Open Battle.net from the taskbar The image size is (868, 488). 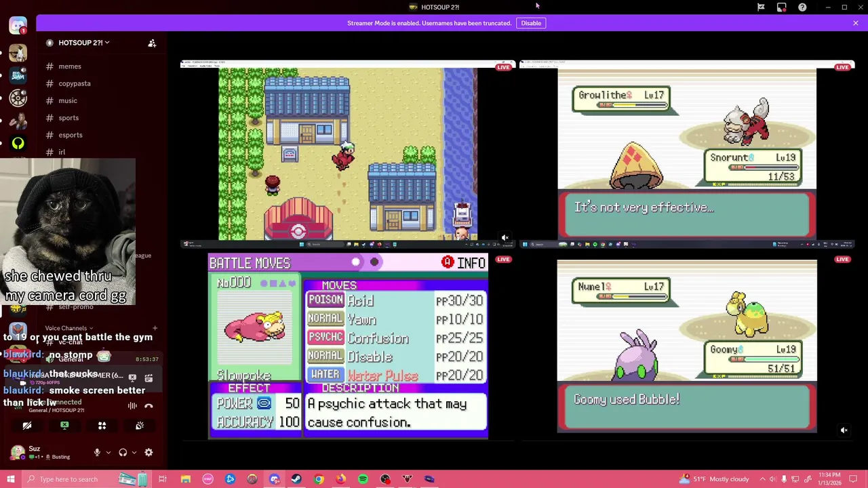230,479
